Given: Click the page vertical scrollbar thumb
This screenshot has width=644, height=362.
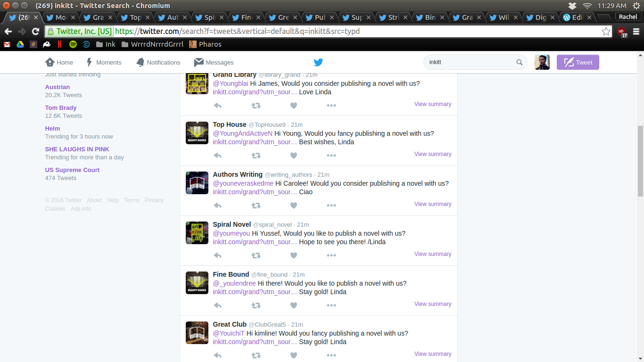Looking at the screenshot, I should pos(640,160).
